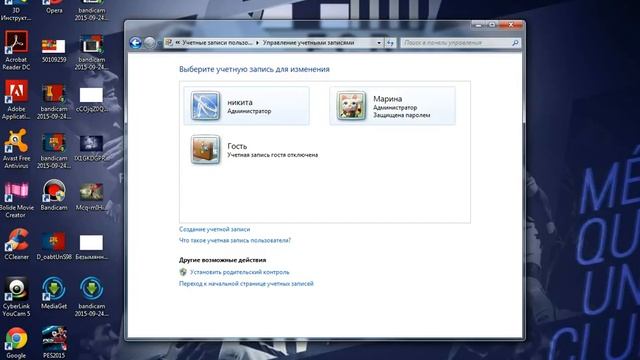Open the Гость suitcase account picture
Viewport: 640px width, 360px height.
pos(205,149)
